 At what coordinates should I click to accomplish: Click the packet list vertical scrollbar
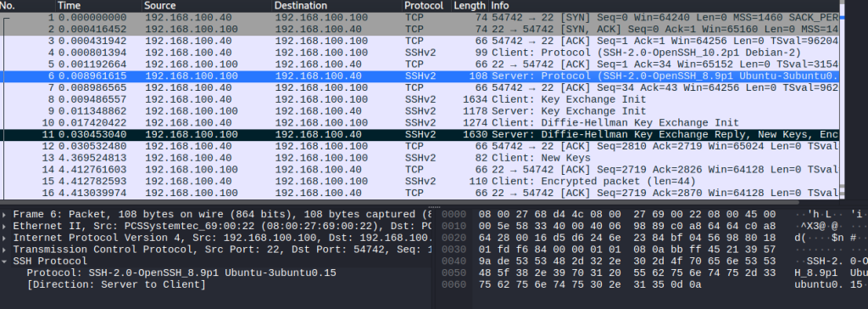[x=843, y=100]
